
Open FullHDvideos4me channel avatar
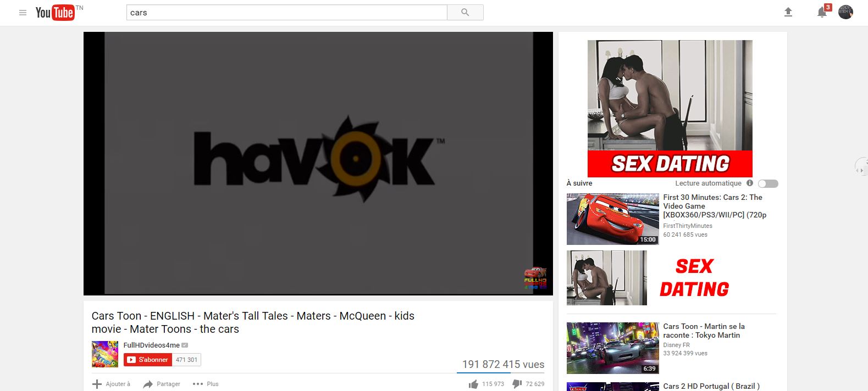point(105,354)
